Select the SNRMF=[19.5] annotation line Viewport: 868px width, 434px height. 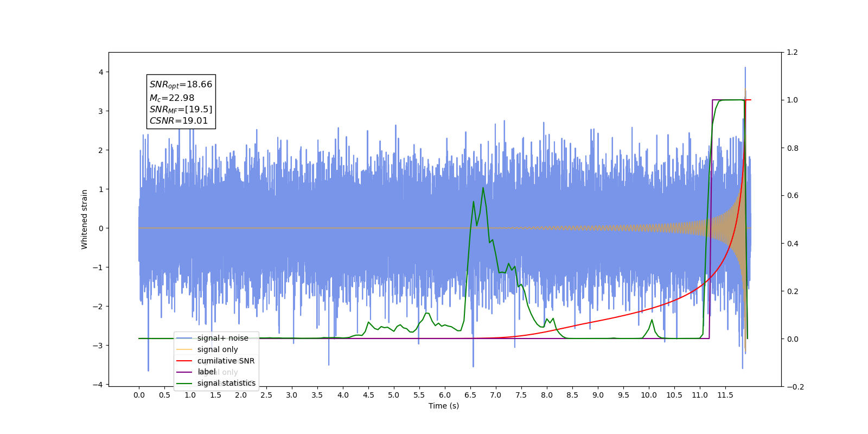coord(181,110)
